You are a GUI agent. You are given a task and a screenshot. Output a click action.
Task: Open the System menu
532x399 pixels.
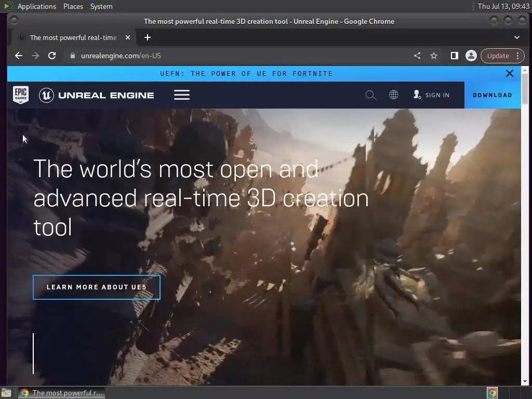click(101, 6)
